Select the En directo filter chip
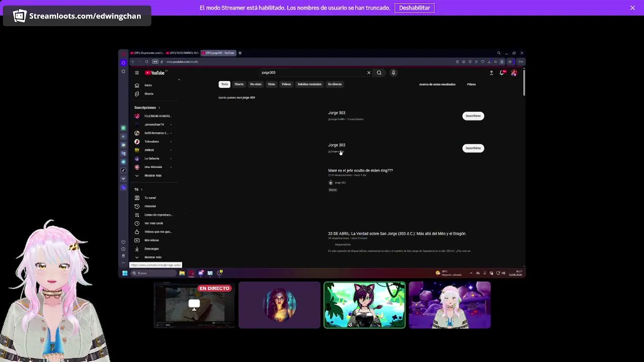644x362 pixels. pos(335,84)
